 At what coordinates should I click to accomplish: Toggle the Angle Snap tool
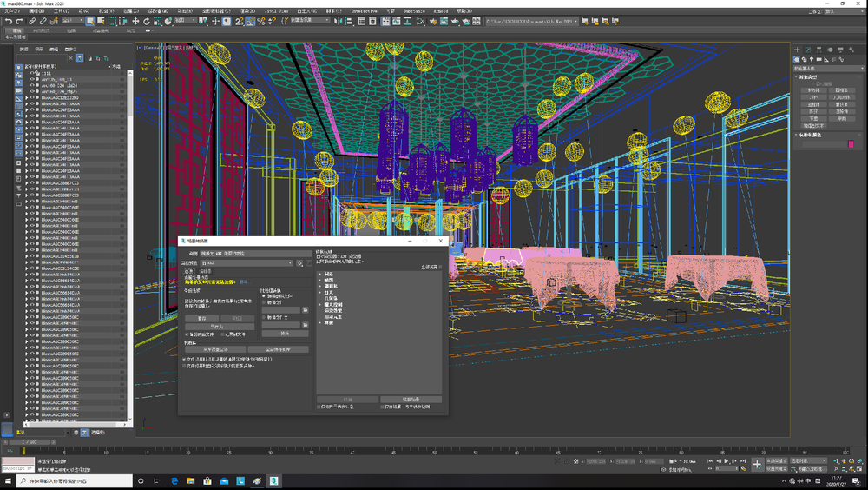(250, 21)
